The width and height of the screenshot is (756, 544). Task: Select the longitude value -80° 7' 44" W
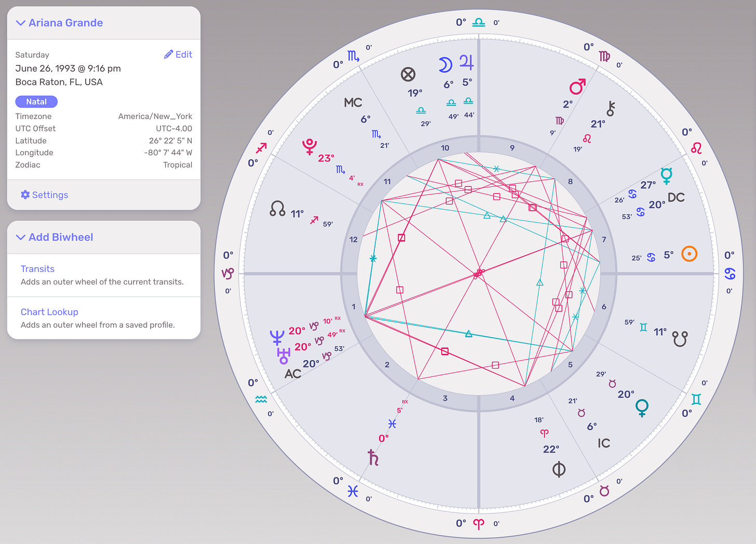click(x=168, y=153)
